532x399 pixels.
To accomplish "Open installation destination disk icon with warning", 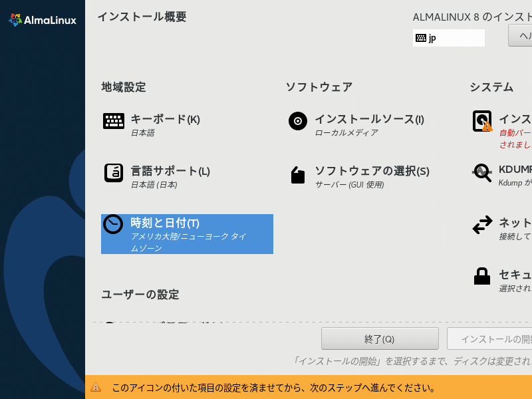I will coord(482,121).
